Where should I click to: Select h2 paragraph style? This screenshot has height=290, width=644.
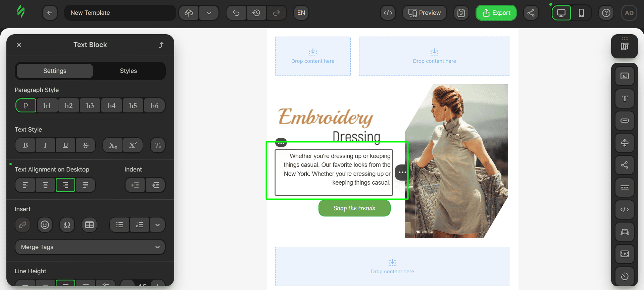[68, 106]
